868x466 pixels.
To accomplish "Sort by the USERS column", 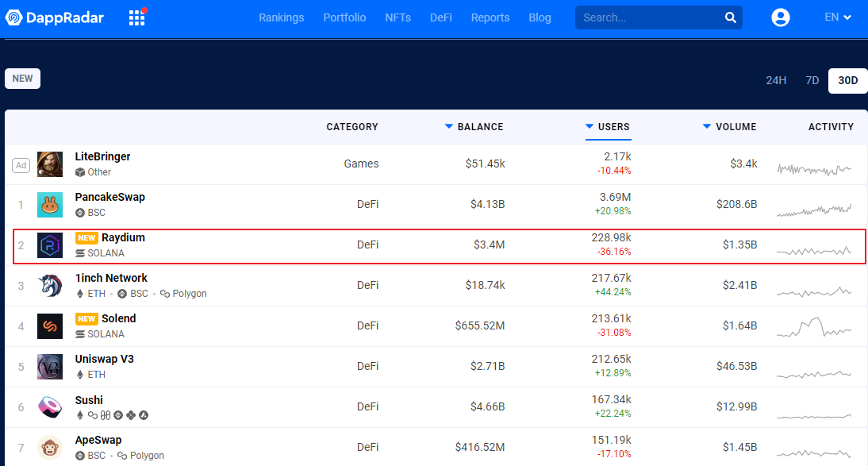I will pos(608,127).
